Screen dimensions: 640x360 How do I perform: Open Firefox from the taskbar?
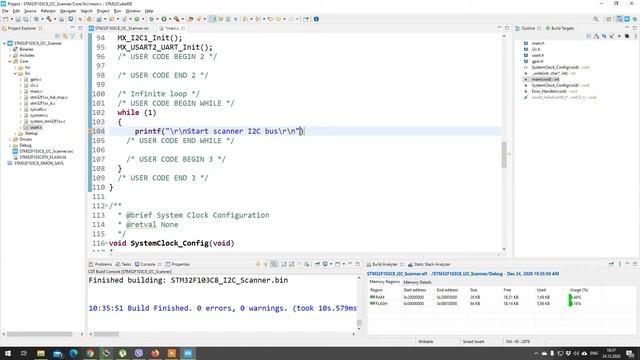[x=155, y=353]
